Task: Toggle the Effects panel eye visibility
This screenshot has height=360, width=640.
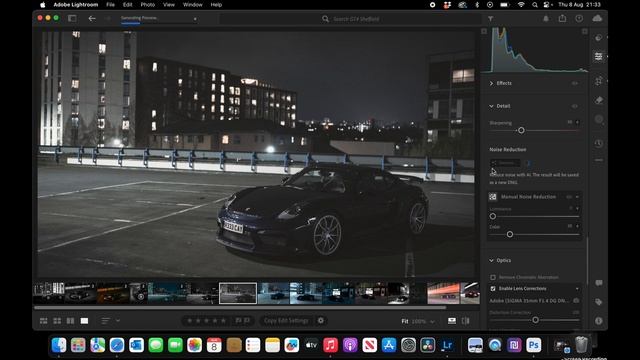Action: 575,83
